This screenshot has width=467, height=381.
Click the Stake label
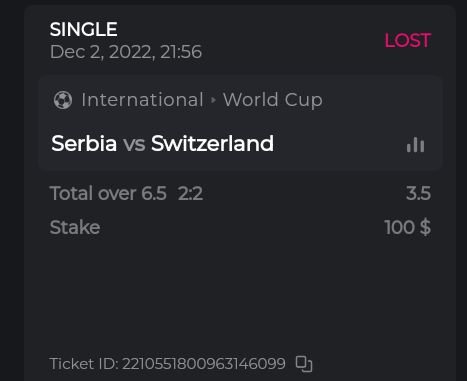pyautogui.click(x=75, y=227)
